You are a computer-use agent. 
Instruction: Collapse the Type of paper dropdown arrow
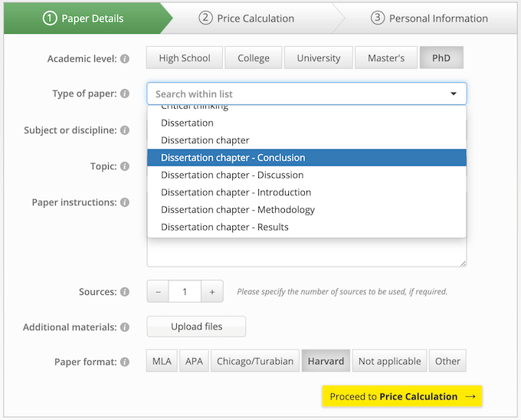tap(454, 94)
